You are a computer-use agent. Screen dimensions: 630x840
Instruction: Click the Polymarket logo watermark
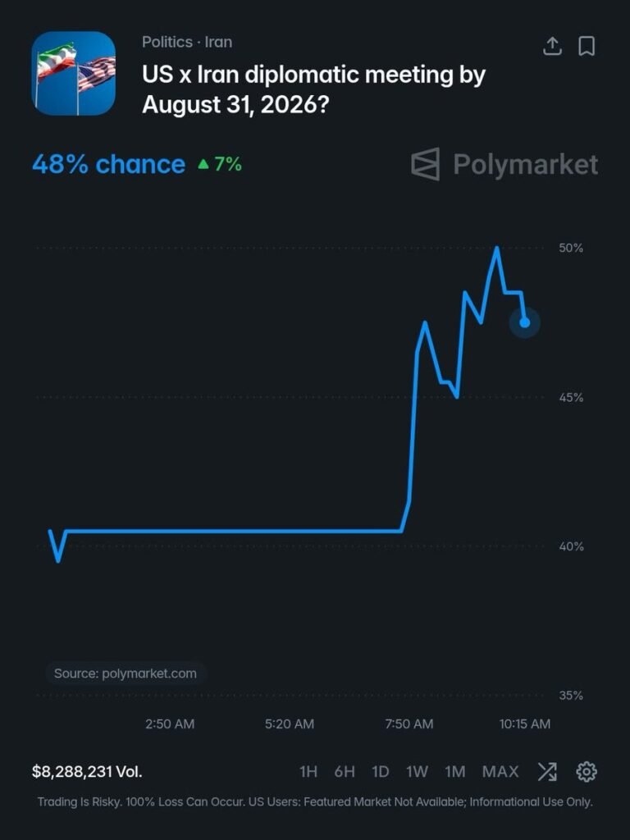pyautogui.click(x=504, y=164)
